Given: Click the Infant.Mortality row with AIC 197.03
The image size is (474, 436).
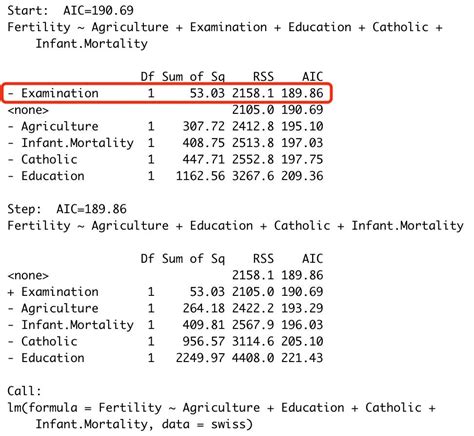Looking at the screenshot, I should pyautogui.click(x=166, y=143).
